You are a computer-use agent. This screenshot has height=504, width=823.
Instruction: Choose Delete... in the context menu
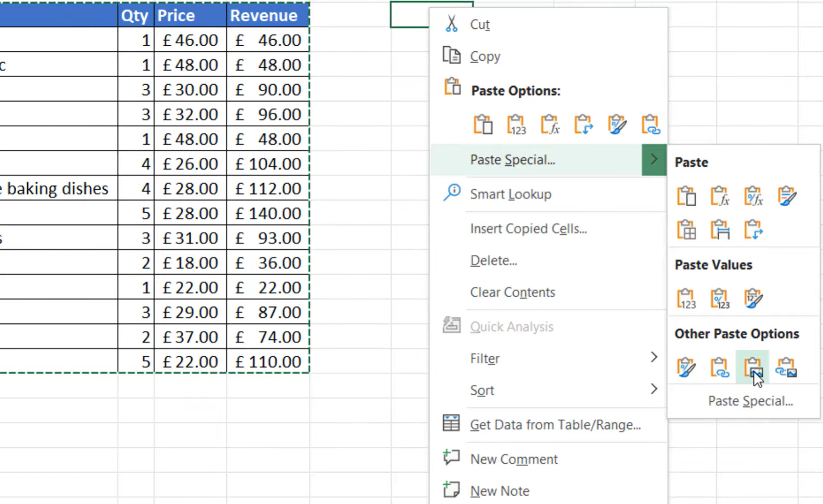(x=548, y=260)
